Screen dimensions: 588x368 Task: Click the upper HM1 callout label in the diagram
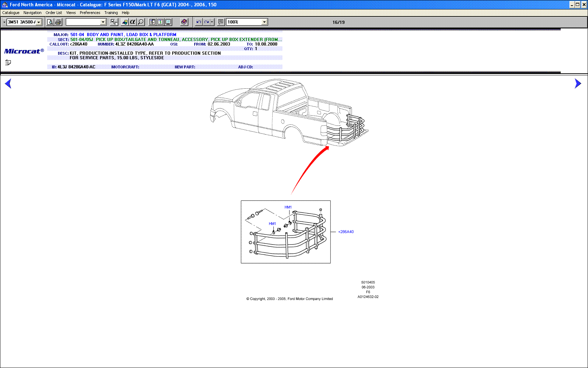pyautogui.click(x=288, y=207)
